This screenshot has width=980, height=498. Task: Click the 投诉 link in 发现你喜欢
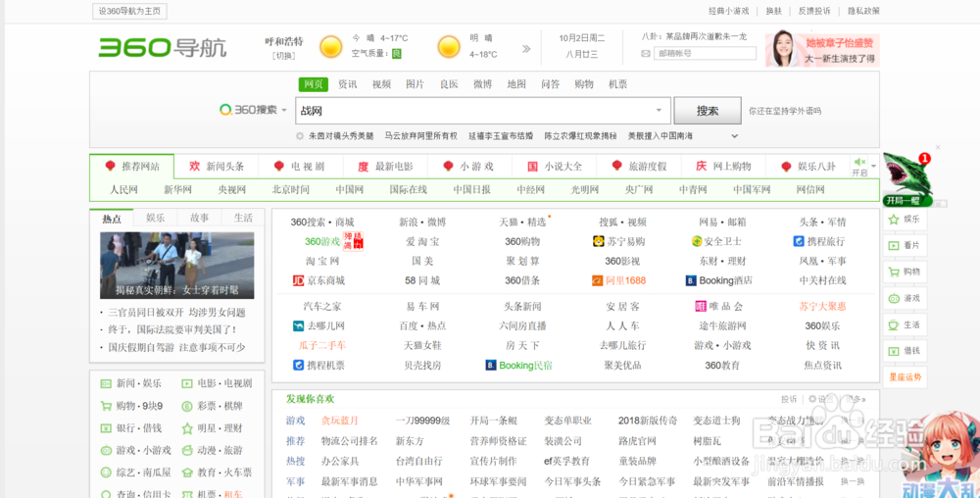click(789, 398)
